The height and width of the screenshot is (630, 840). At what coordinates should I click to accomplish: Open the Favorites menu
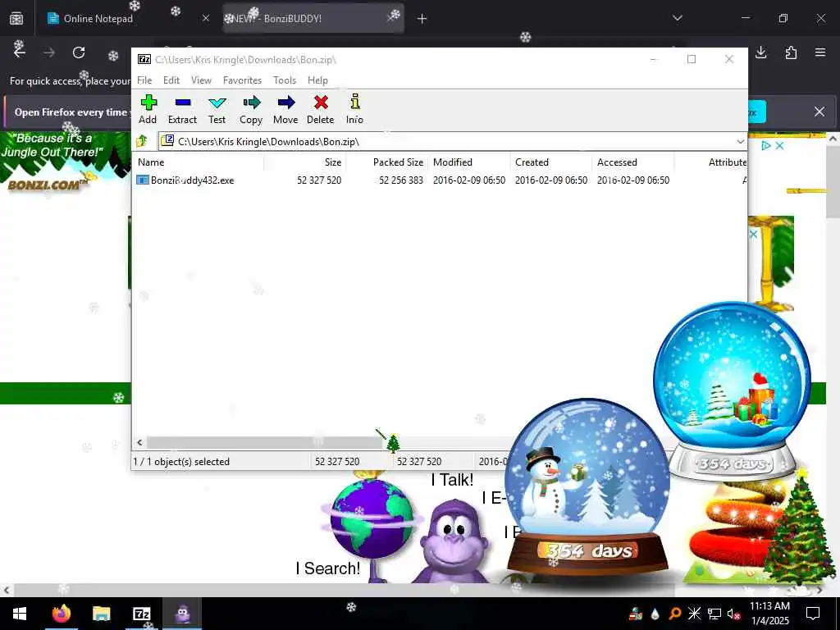242,80
